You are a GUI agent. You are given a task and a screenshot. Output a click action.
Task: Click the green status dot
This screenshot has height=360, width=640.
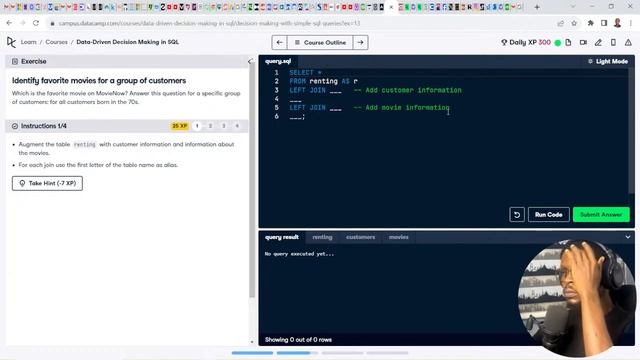558,42
